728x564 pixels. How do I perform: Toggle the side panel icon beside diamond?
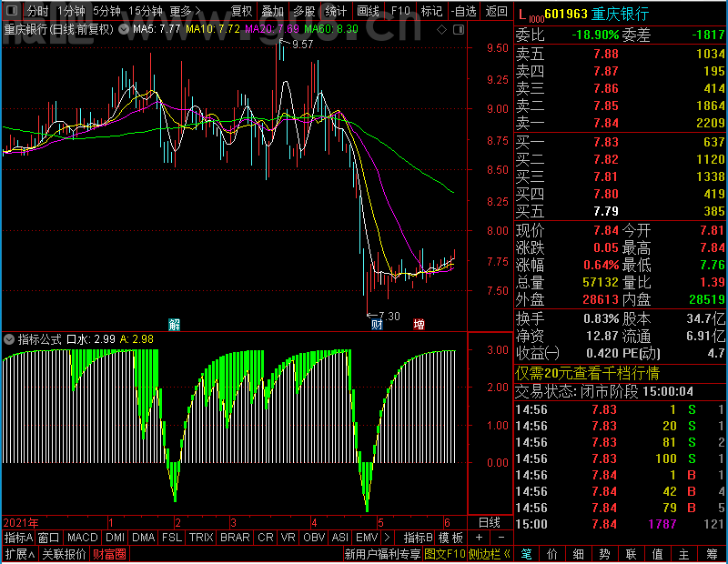459,30
